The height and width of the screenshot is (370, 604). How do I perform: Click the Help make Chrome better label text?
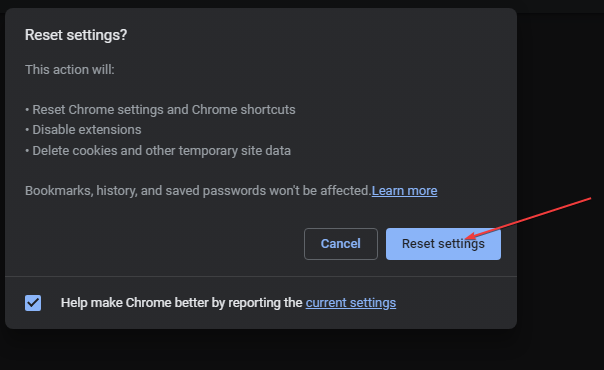point(181,303)
